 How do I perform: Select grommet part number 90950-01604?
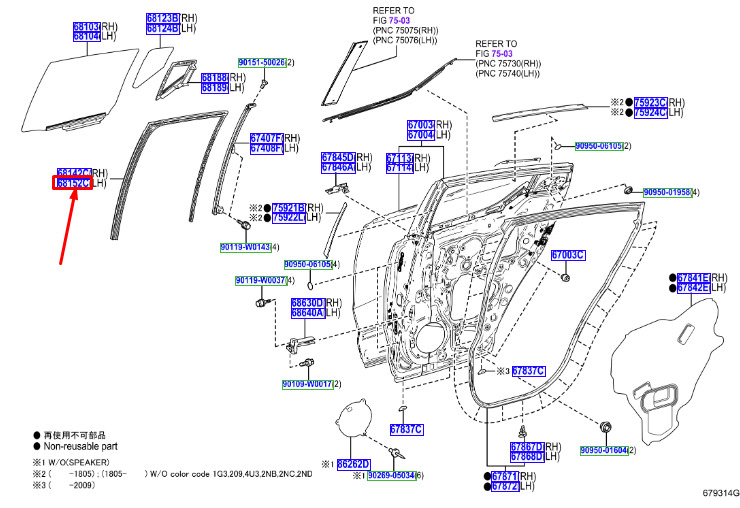tap(604, 450)
